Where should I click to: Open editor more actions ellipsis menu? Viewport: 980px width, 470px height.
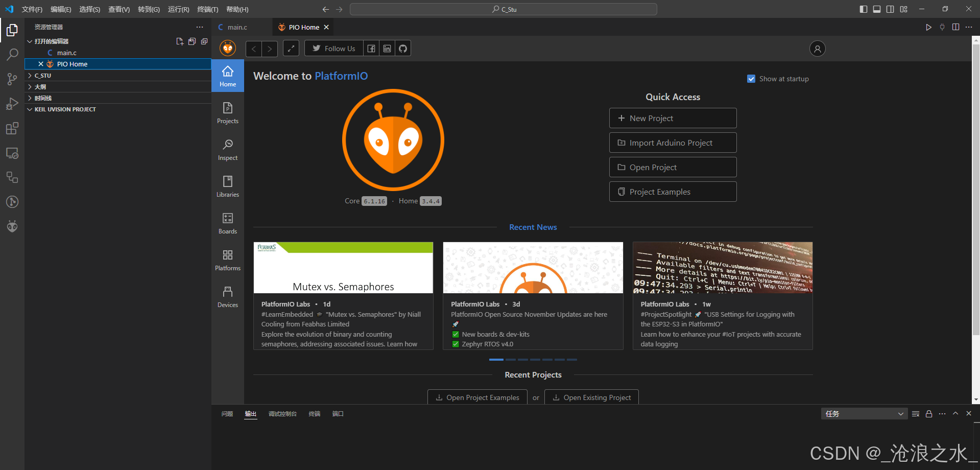[x=969, y=27]
